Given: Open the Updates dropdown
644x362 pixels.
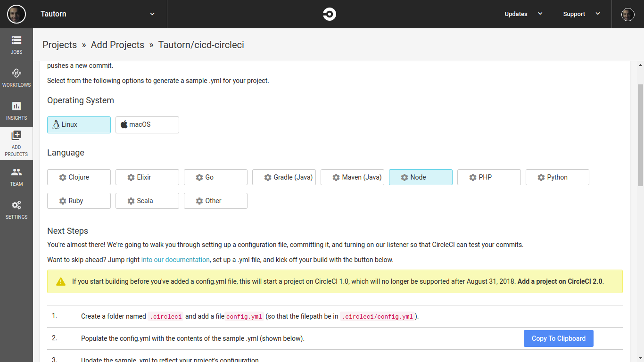Looking at the screenshot, I should [x=523, y=14].
